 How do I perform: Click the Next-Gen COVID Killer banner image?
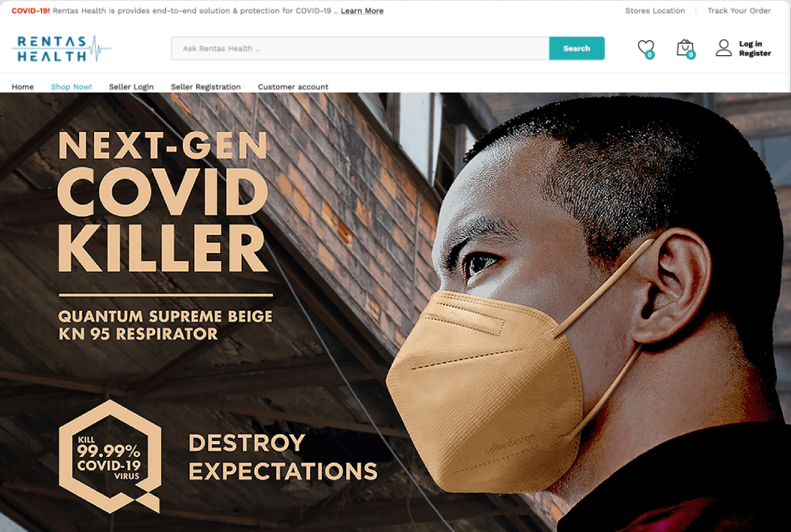pos(395,312)
